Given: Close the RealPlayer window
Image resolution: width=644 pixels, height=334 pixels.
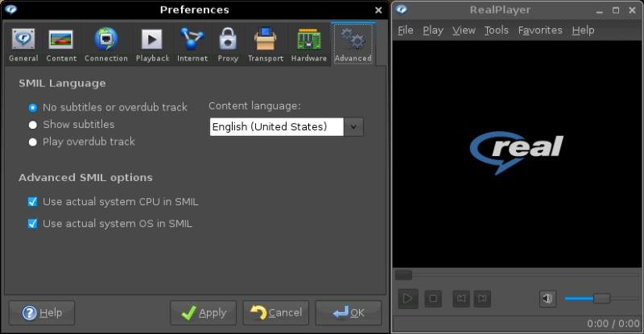Looking at the screenshot, I should [632, 10].
